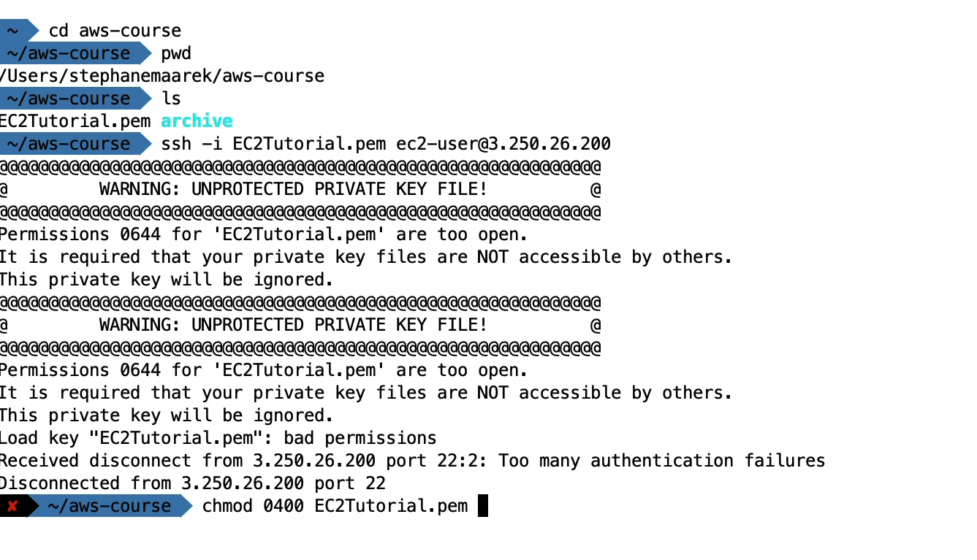Image resolution: width=977 pixels, height=560 pixels.
Task: Select the prompt segment before pwd
Action: (69, 53)
